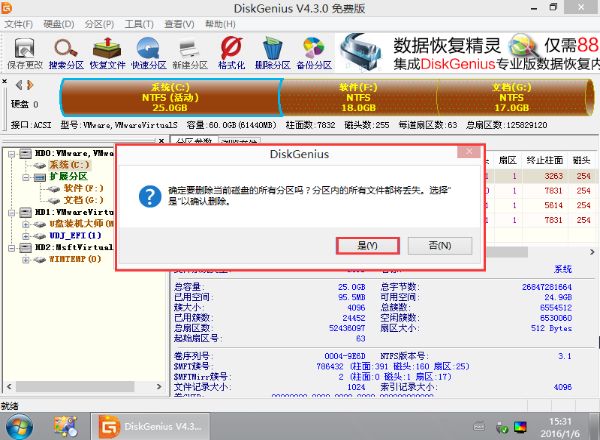600x440 pixels.
Task: Cancel with the 否(N) button
Action: 440,246
